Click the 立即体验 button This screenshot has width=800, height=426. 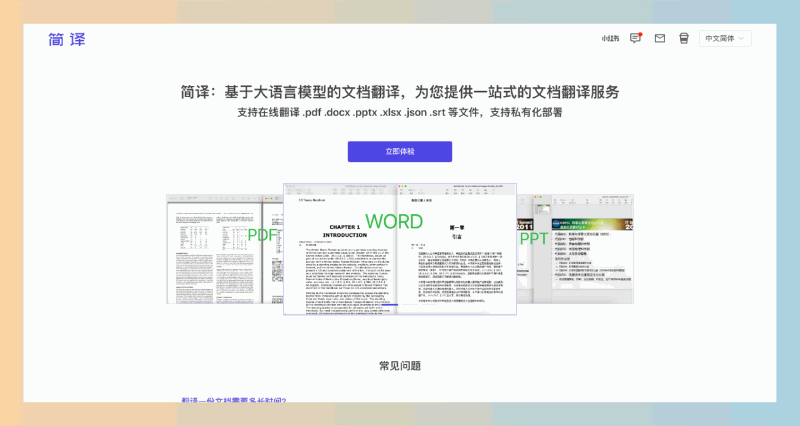400,152
